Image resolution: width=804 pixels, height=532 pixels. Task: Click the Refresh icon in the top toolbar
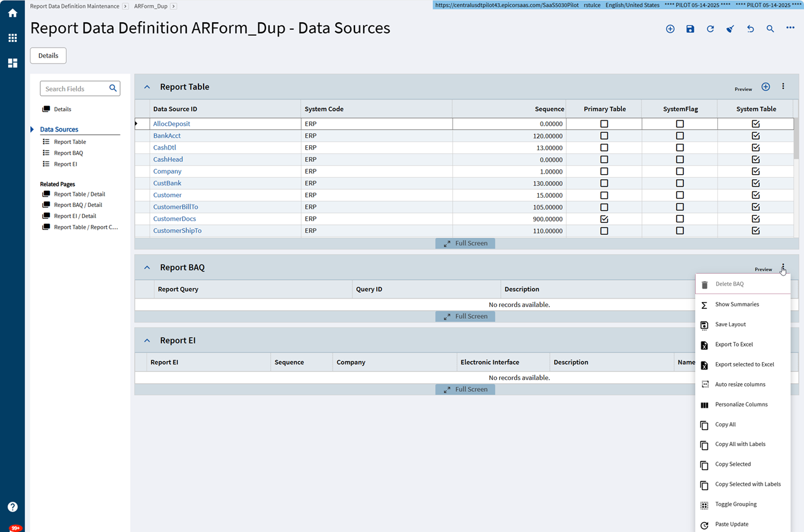click(x=710, y=29)
